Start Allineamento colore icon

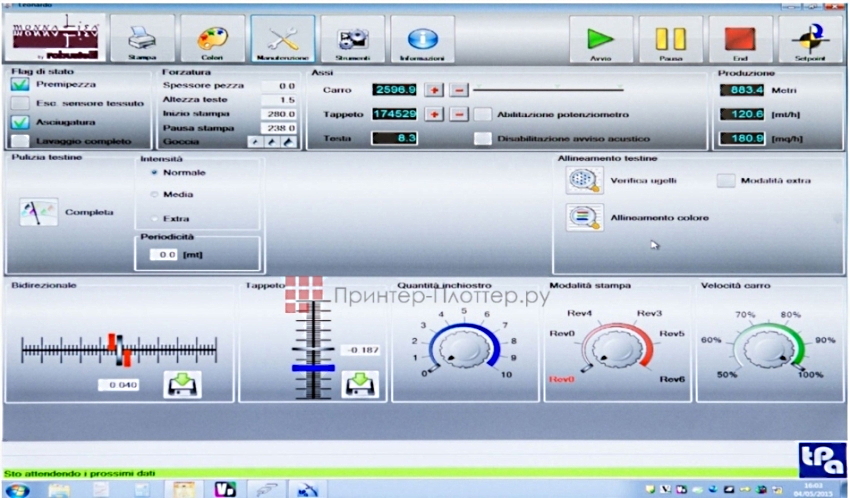(579, 217)
